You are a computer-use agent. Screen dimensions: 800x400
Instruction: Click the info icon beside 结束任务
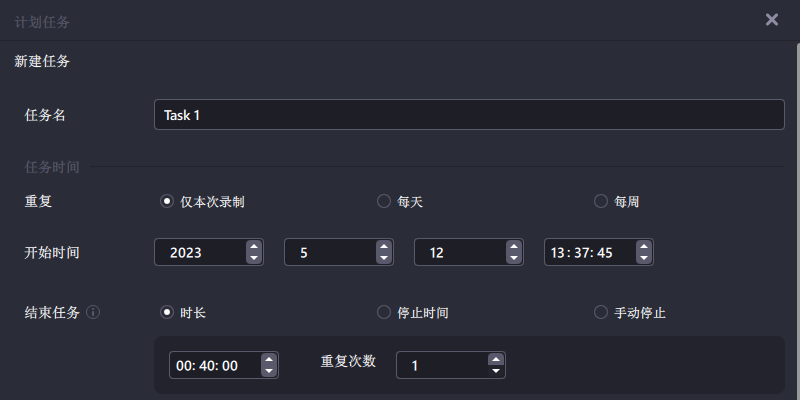coord(93,312)
